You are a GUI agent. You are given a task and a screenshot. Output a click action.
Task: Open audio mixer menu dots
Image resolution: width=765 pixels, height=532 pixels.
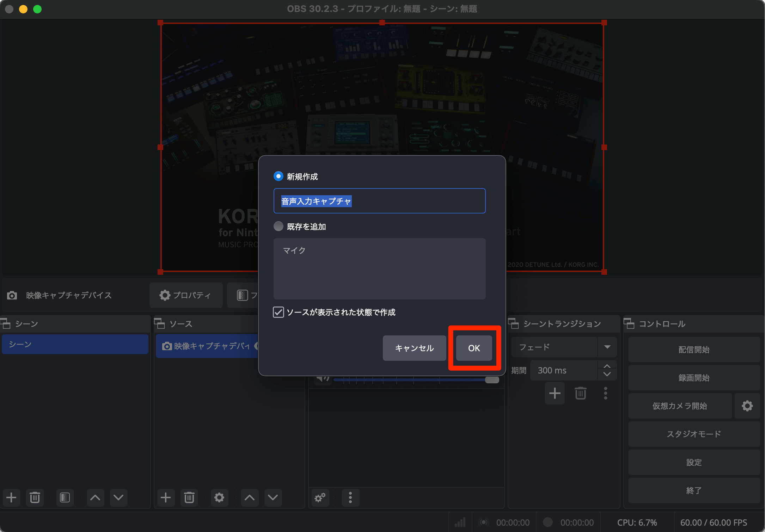coord(350,497)
